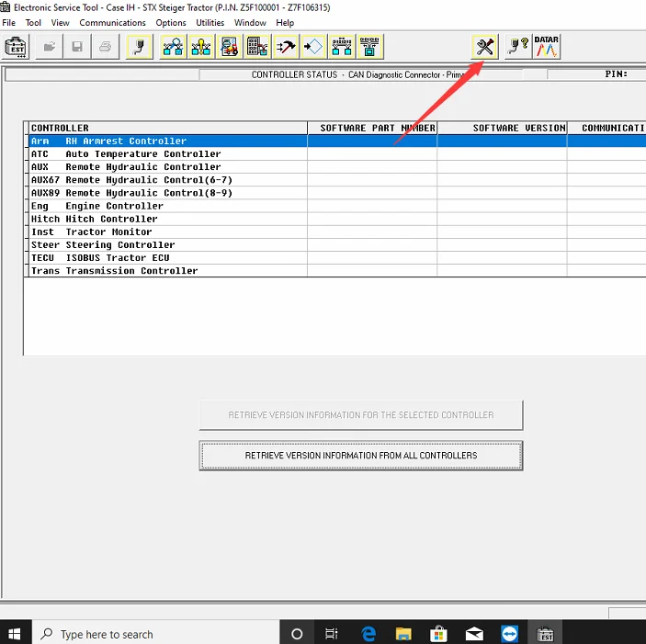Open the controller network magnifier icon
Image resolution: width=646 pixels, height=644 pixels.
click(x=173, y=47)
